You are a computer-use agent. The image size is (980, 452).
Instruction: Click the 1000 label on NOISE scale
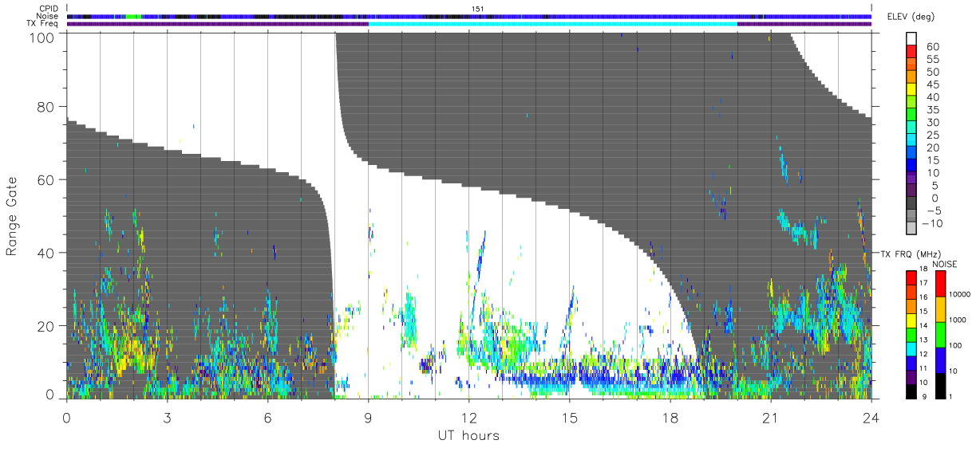pyautogui.click(x=958, y=320)
